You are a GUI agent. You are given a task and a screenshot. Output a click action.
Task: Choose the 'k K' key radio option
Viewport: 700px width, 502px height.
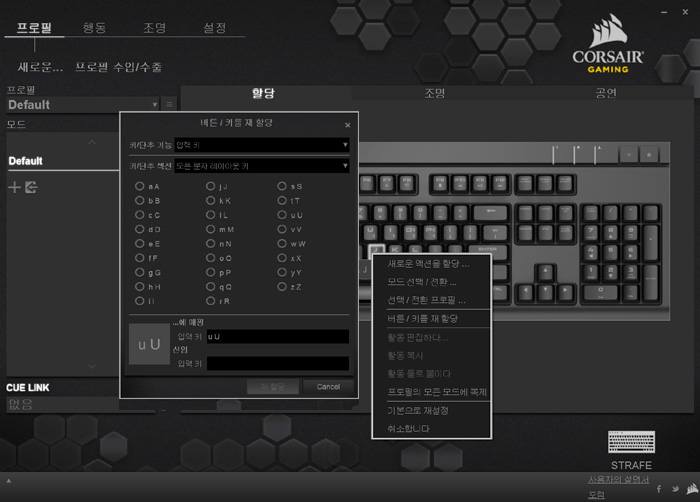(210, 200)
